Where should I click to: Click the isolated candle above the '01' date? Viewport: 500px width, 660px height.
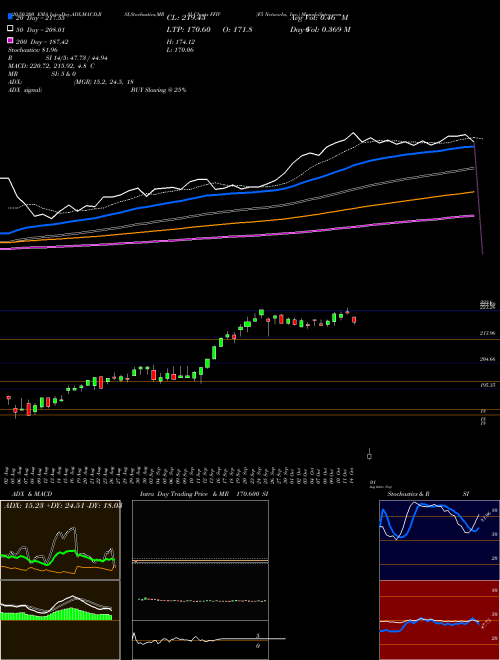pos(369,455)
